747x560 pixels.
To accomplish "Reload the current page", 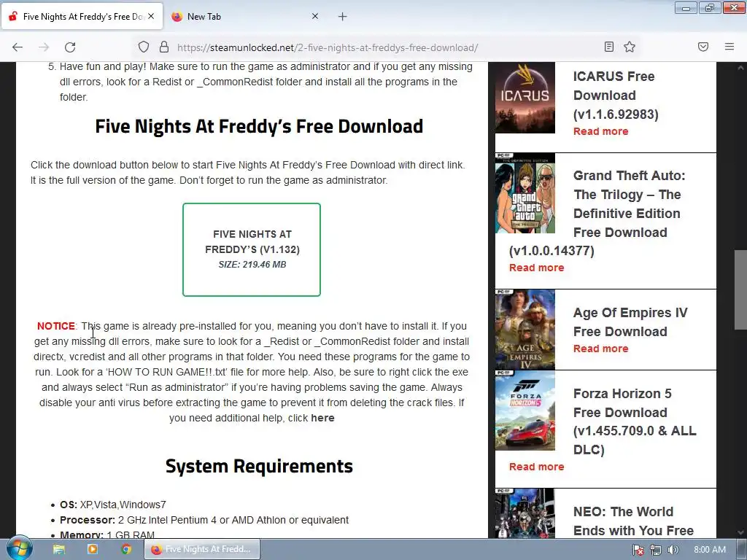I will point(70,47).
